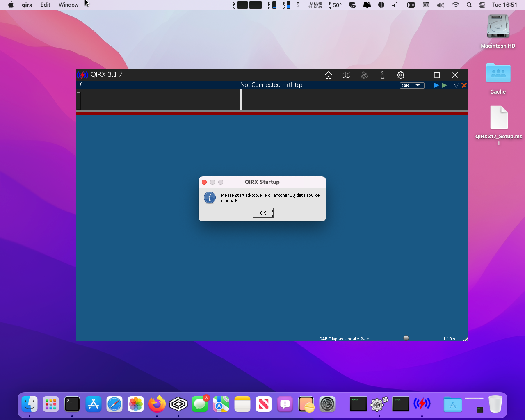Image resolution: width=525 pixels, height=420 pixels.
Task: Click the blue play arrow in receiver bar
Action: point(436,85)
